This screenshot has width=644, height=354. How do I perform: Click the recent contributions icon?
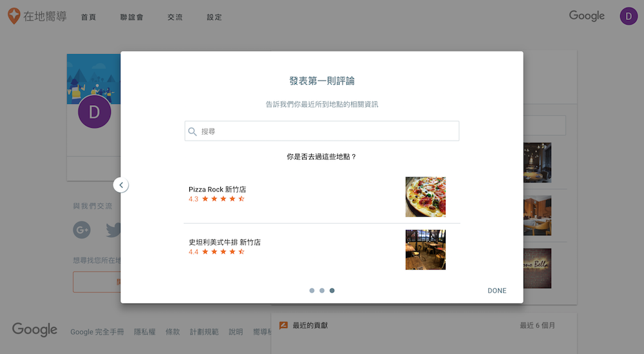283,326
